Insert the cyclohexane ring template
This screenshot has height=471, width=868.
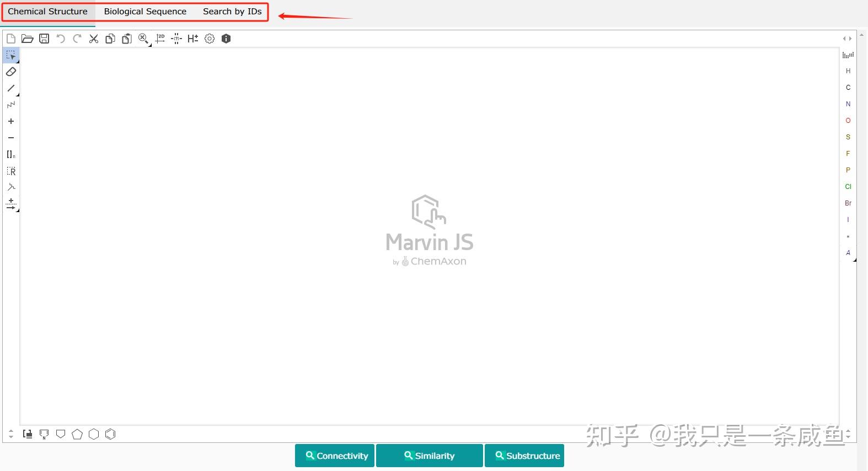point(94,434)
